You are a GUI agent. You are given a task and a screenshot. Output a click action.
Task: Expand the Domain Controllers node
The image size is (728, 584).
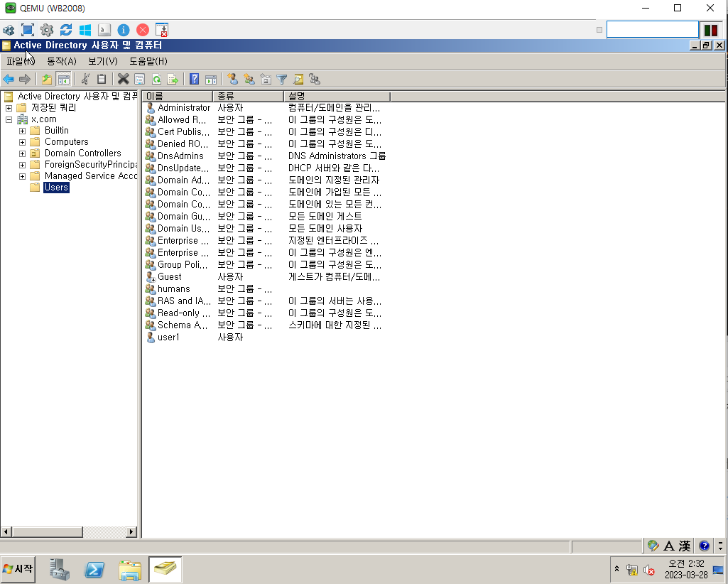[22, 153]
